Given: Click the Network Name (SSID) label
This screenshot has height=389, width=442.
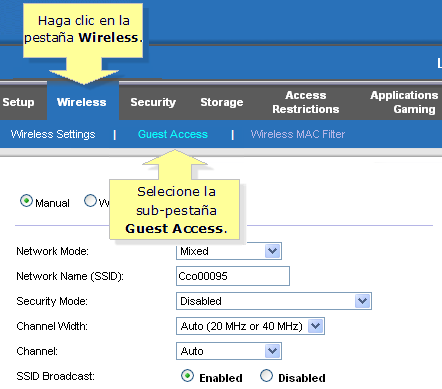Looking at the screenshot, I should (x=70, y=276).
